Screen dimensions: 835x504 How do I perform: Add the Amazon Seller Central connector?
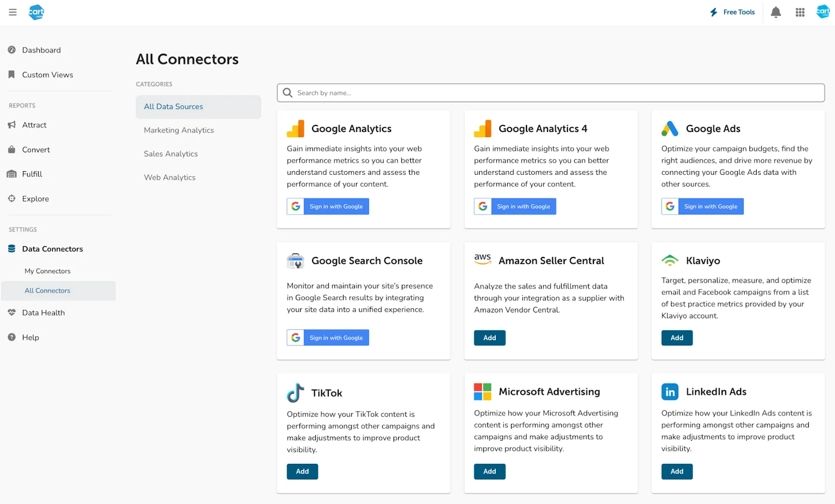coord(490,338)
